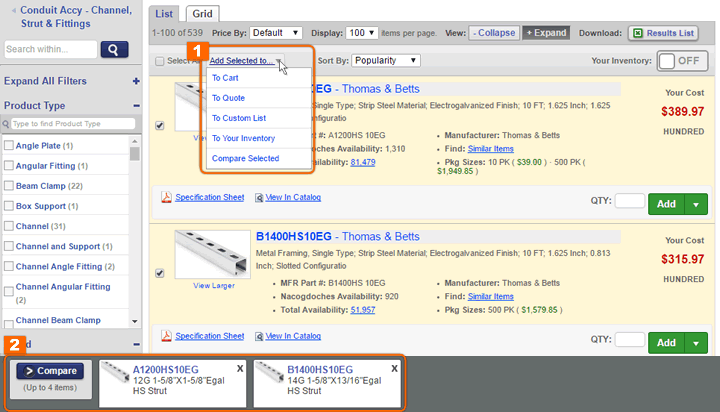Click the Search within input field
The image size is (720, 412).
(x=51, y=49)
